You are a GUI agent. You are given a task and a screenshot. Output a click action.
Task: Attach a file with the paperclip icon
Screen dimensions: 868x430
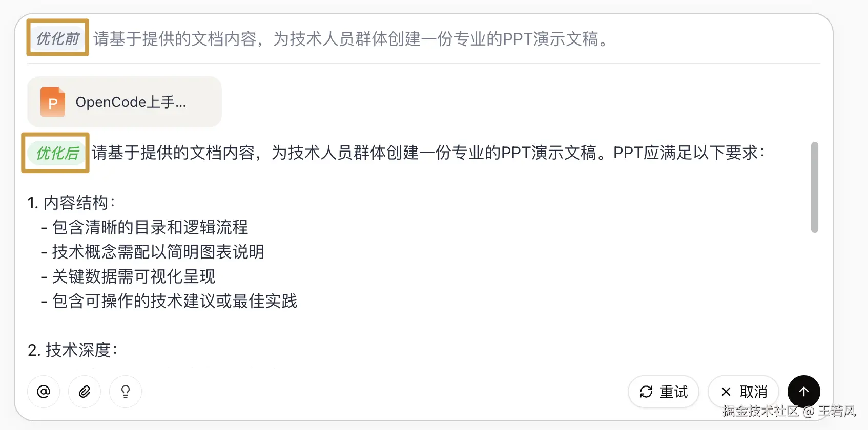pyautogui.click(x=85, y=392)
